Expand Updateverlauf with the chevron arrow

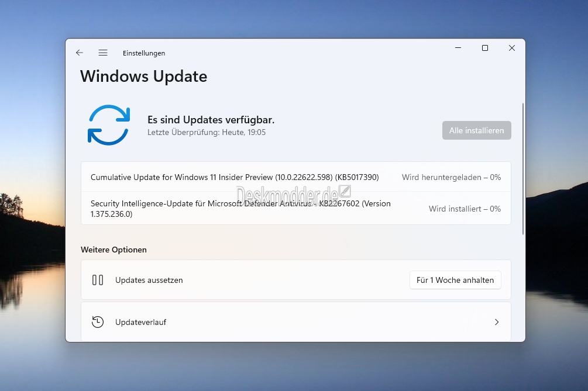click(x=497, y=322)
